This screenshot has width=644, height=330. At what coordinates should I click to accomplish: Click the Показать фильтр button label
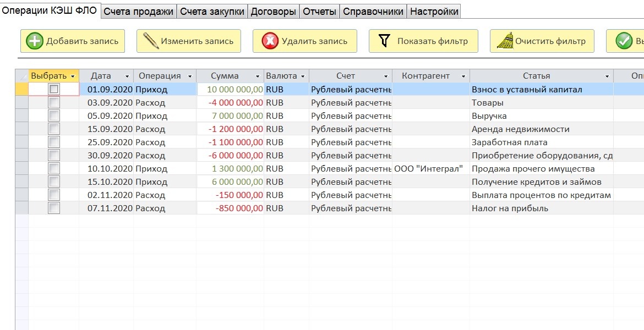(x=433, y=41)
